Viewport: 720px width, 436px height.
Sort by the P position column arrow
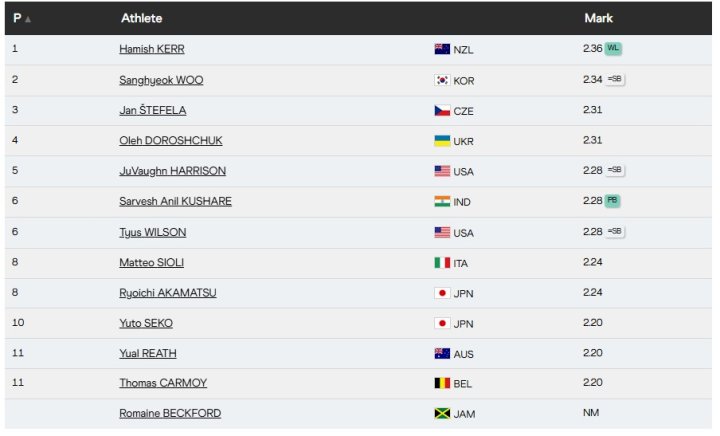pos(27,19)
